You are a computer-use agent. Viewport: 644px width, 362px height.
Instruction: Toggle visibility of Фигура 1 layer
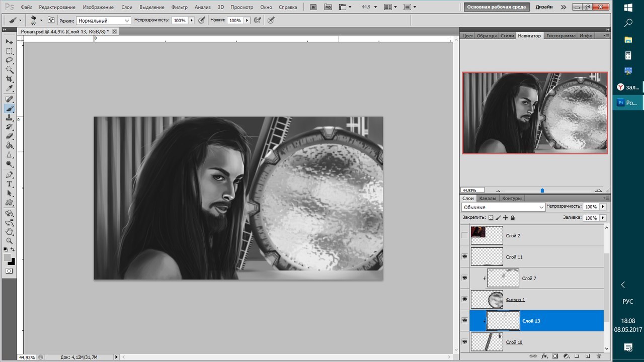point(464,300)
